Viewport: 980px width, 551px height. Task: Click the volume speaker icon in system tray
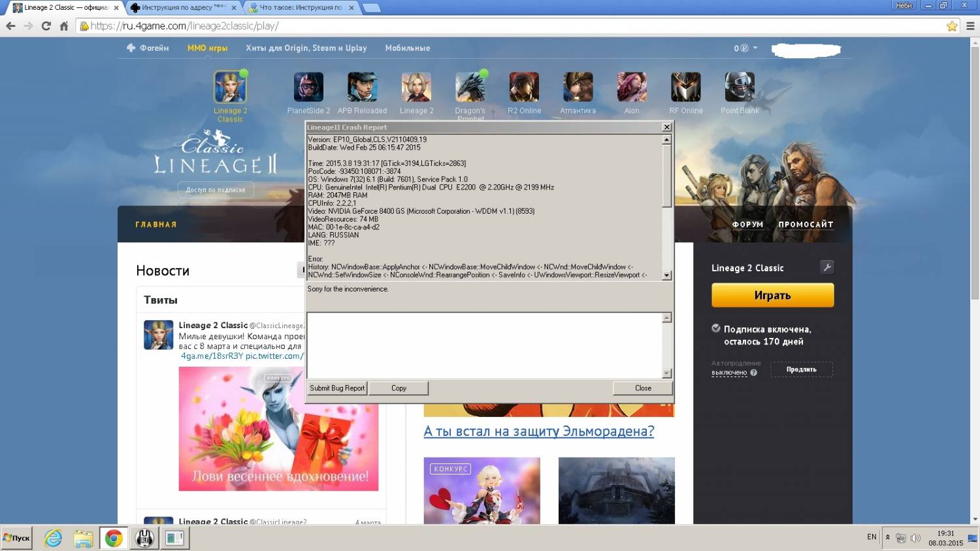pos(915,539)
